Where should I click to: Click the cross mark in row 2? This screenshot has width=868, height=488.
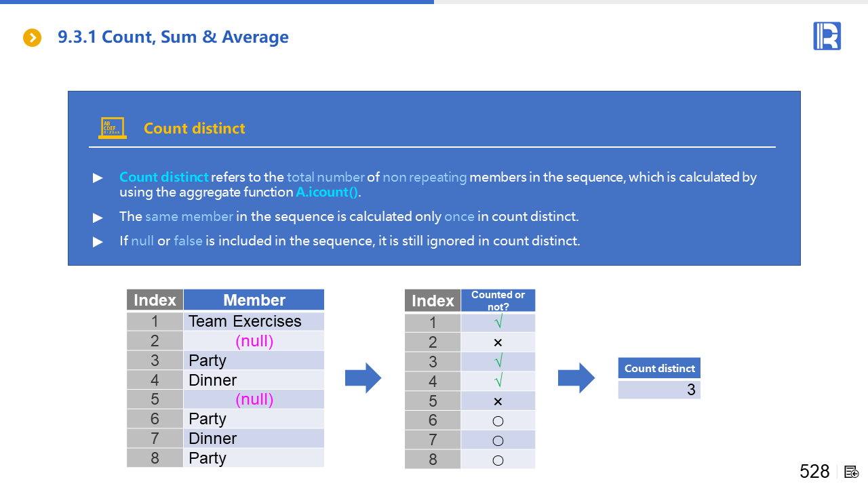click(x=498, y=342)
